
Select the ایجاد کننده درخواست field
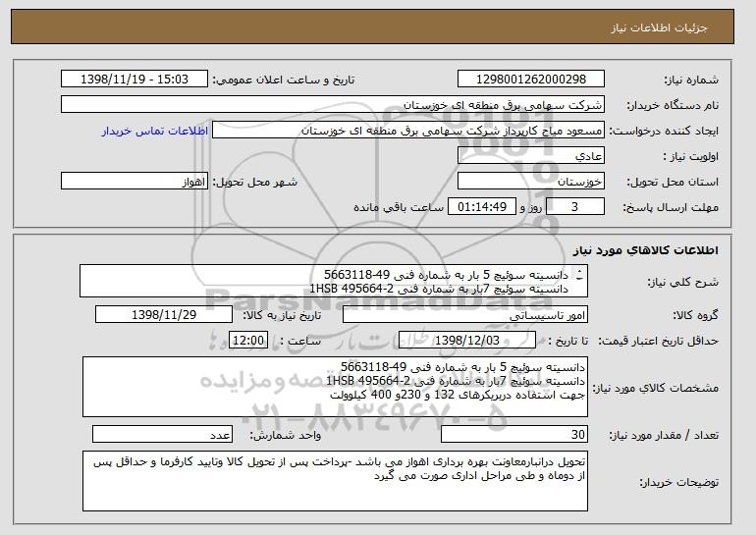click(408, 131)
